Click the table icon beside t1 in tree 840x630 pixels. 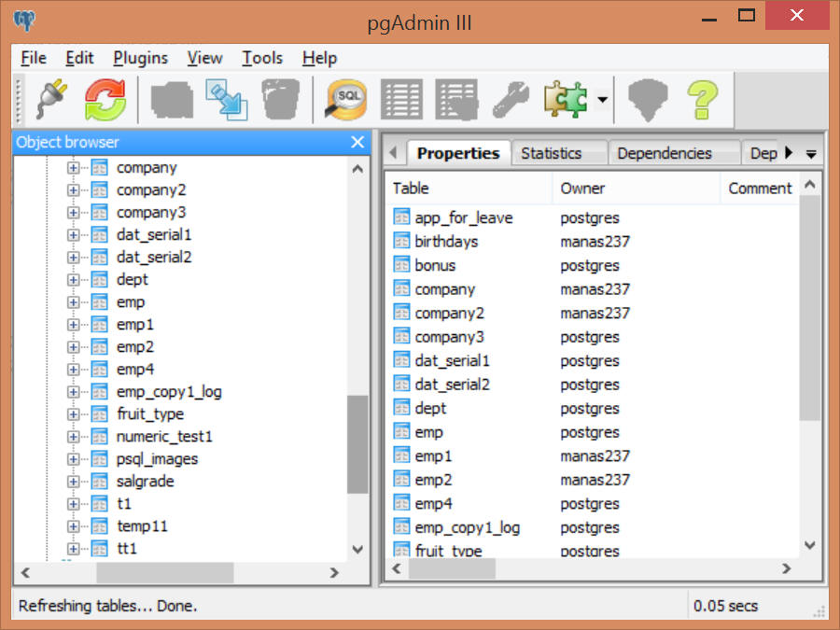pos(99,504)
